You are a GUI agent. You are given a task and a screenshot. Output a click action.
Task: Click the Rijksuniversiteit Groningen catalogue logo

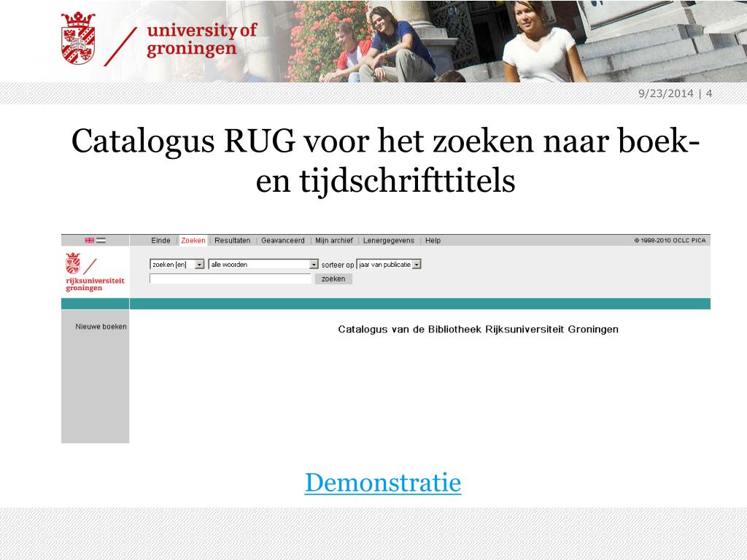pos(95,272)
